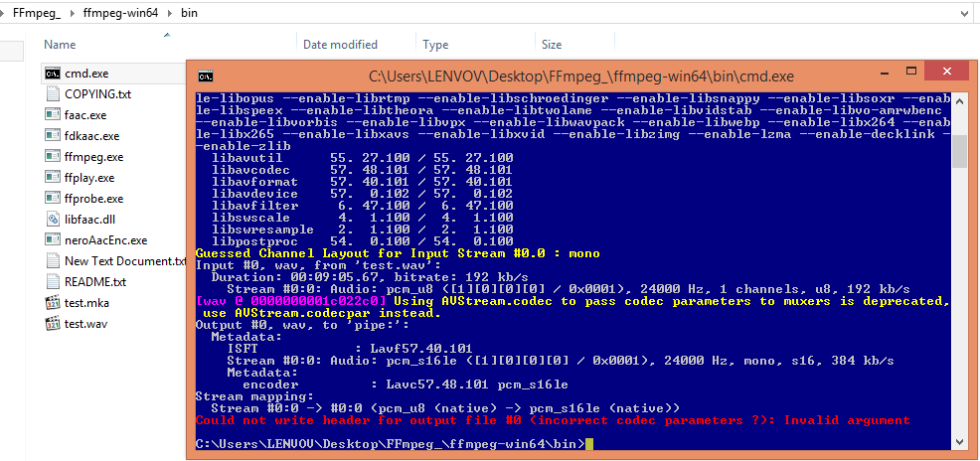Sort files by the Size column header
This screenshot has width=980, height=461.
tap(552, 45)
